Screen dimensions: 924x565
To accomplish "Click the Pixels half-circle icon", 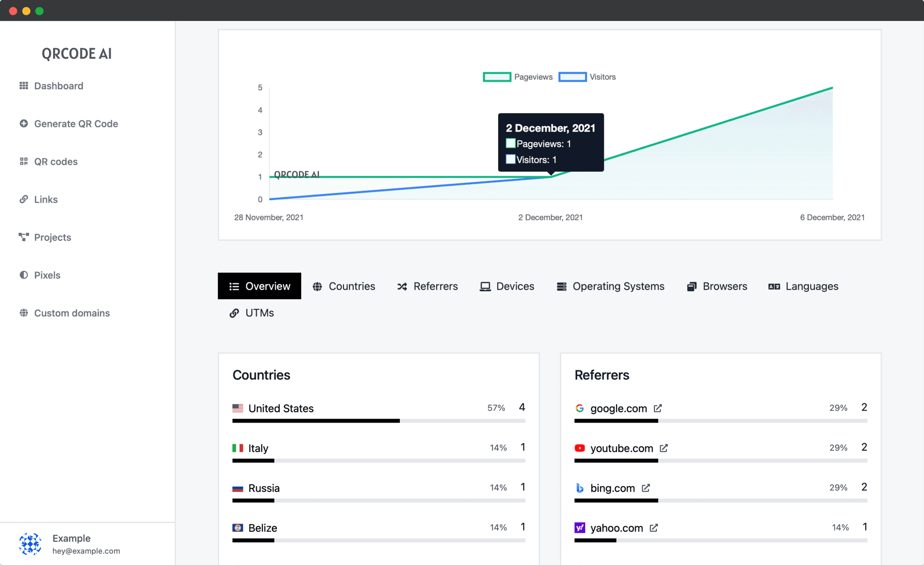I will pyautogui.click(x=24, y=275).
